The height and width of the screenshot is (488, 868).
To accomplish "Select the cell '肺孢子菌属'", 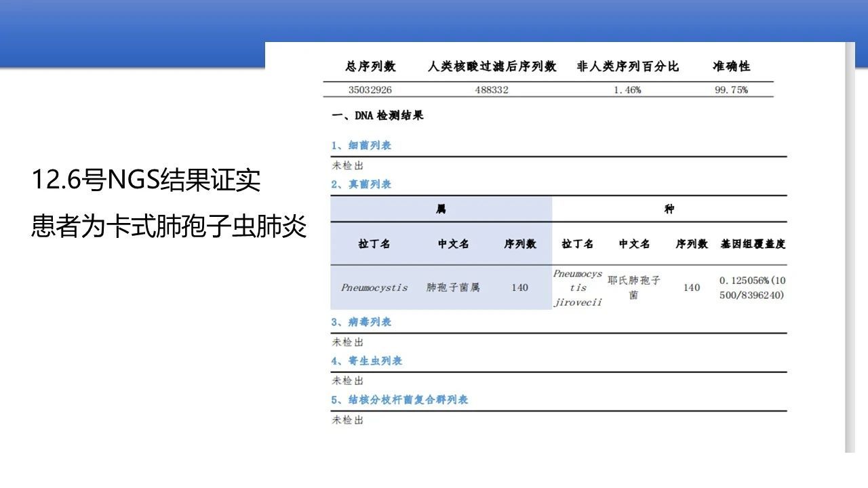I will point(453,287).
